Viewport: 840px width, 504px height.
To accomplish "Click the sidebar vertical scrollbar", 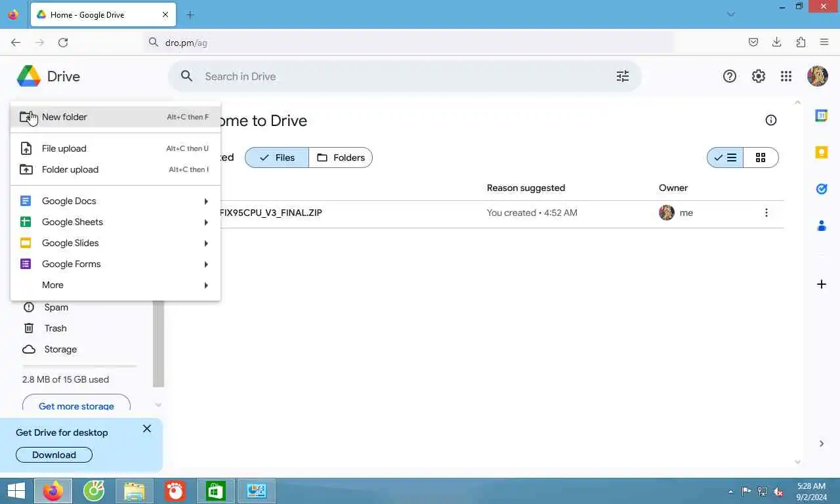I will (x=158, y=343).
